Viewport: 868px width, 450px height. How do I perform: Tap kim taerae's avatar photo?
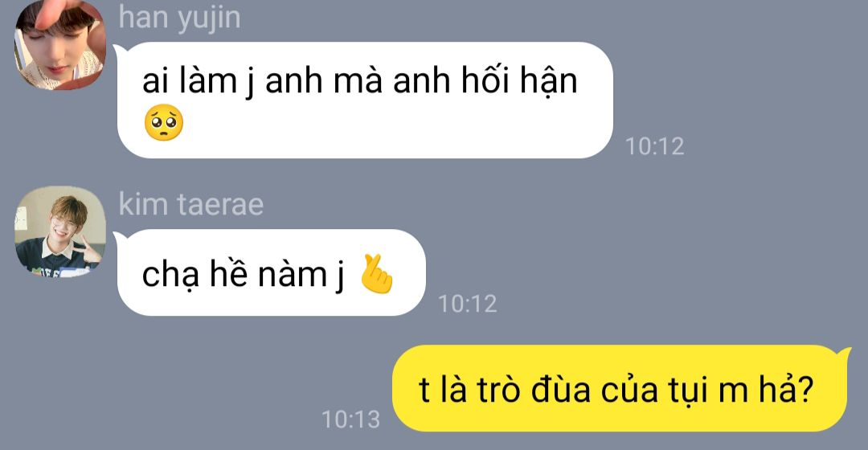tap(59, 231)
